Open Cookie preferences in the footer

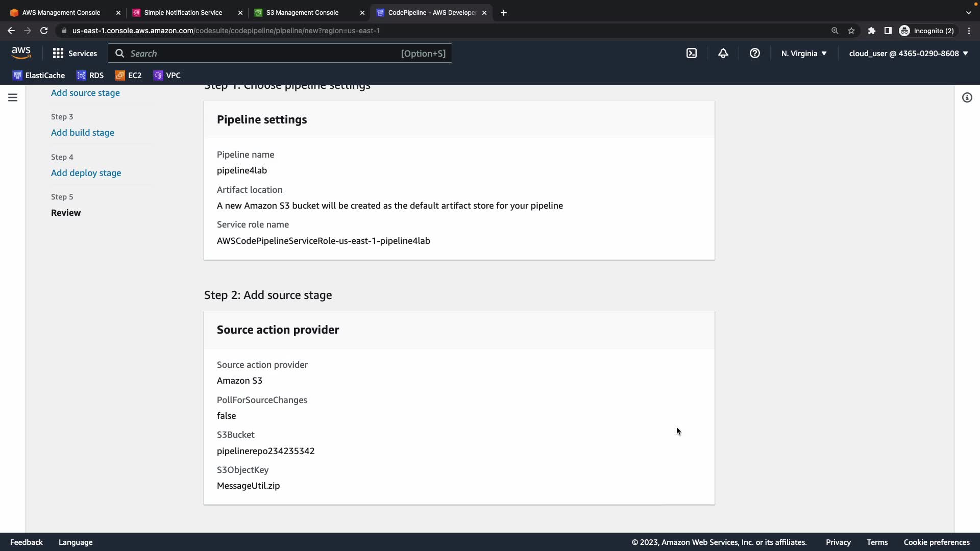pos(936,542)
